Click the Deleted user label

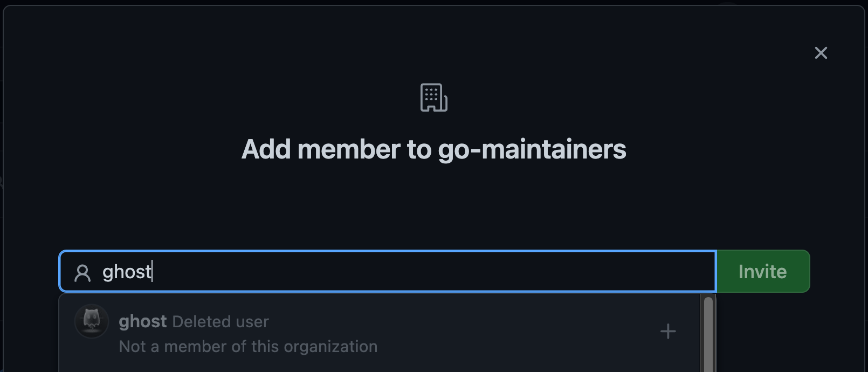221,321
